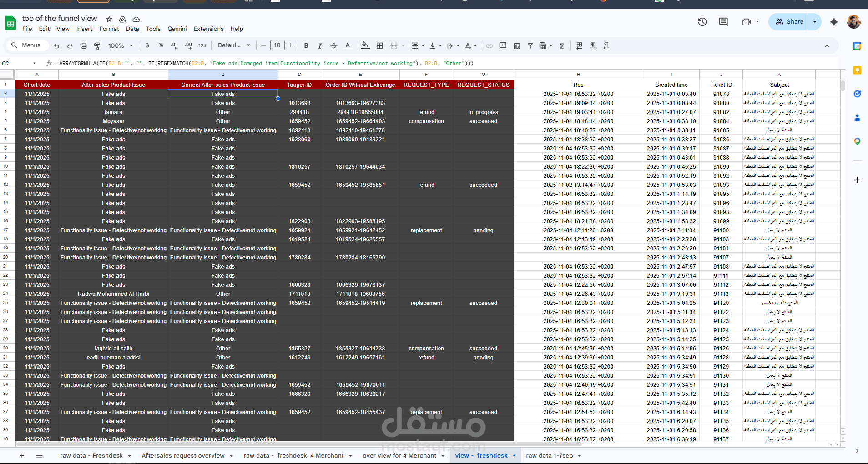Expand the zoom level dropdown at 100%
This screenshot has width=868, height=464.
pos(121,45)
